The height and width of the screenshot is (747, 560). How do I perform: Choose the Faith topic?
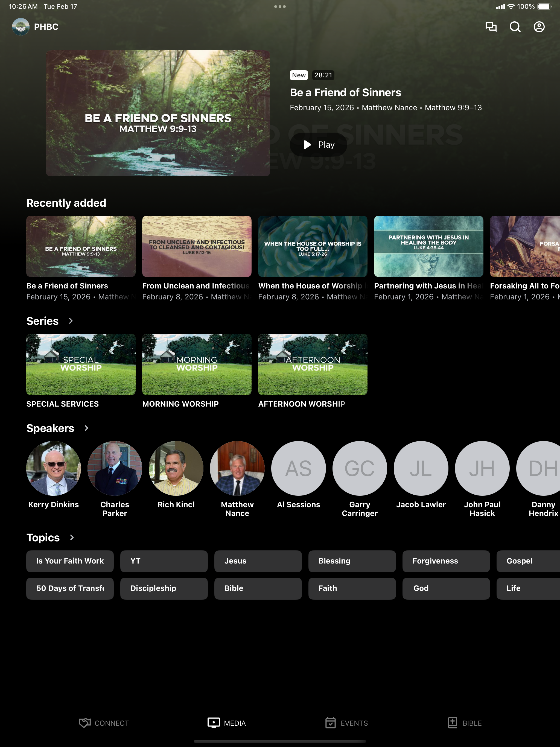(x=352, y=588)
